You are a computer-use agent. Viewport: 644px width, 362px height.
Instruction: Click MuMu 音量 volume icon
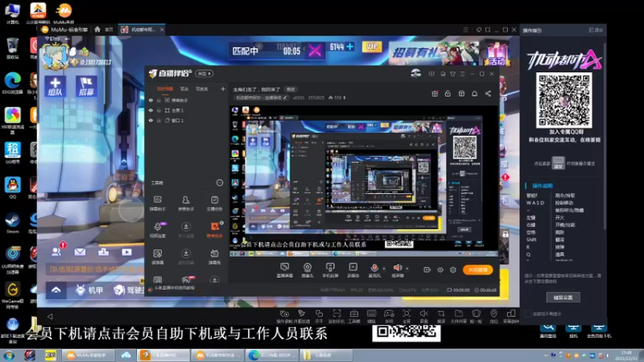click(x=423, y=315)
